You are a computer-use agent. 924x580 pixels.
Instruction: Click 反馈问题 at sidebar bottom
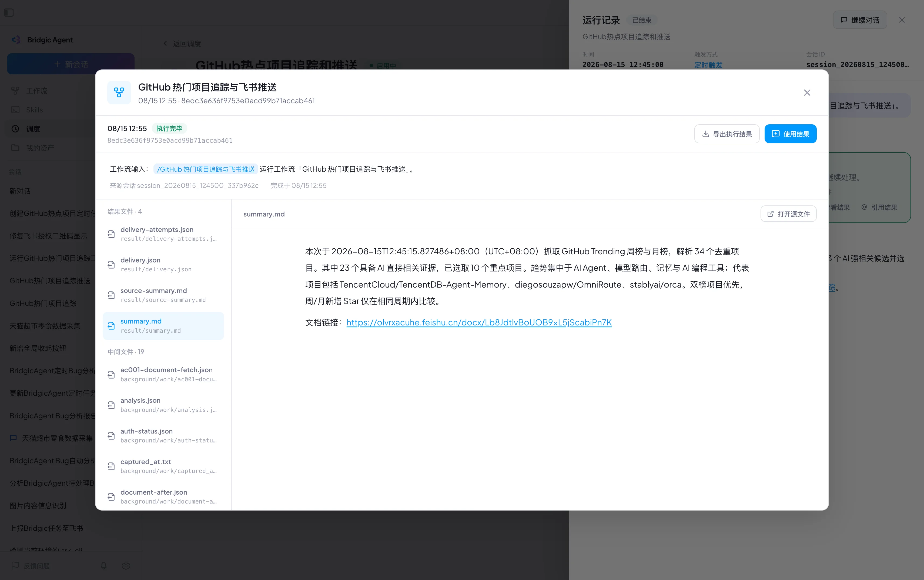pyautogui.click(x=31, y=566)
